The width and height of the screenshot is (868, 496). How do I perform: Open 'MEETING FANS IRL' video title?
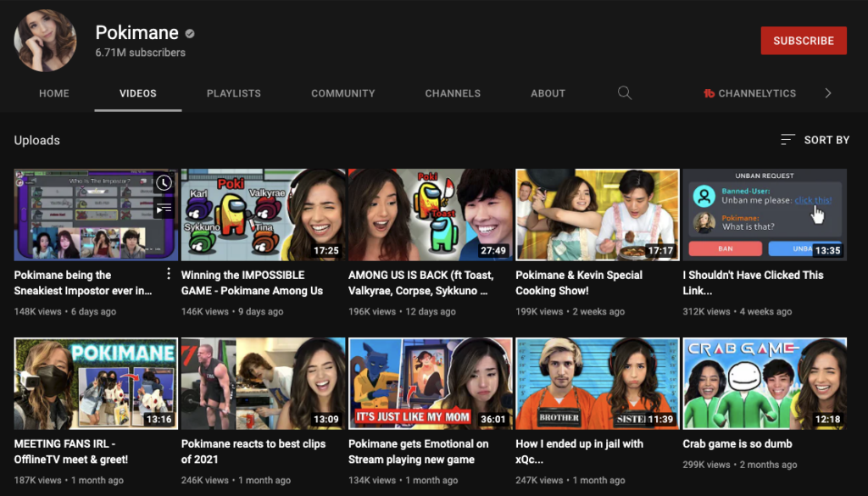pyautogui.click(x=71, y=452)
